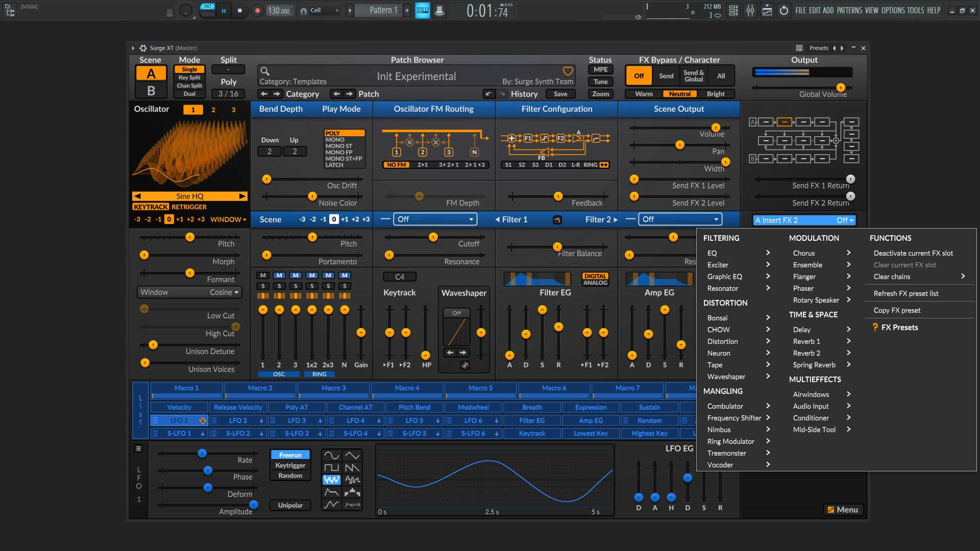Select the square LFO waveform shape

331,467
